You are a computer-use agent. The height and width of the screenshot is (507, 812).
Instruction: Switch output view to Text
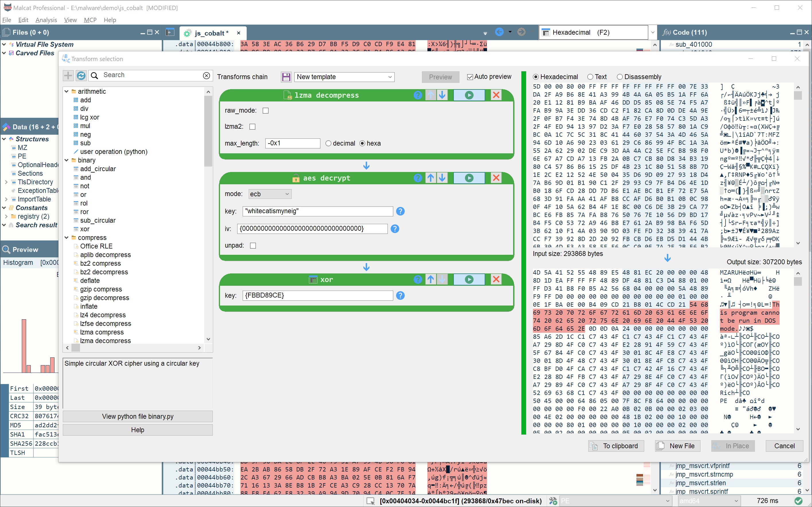590,77
